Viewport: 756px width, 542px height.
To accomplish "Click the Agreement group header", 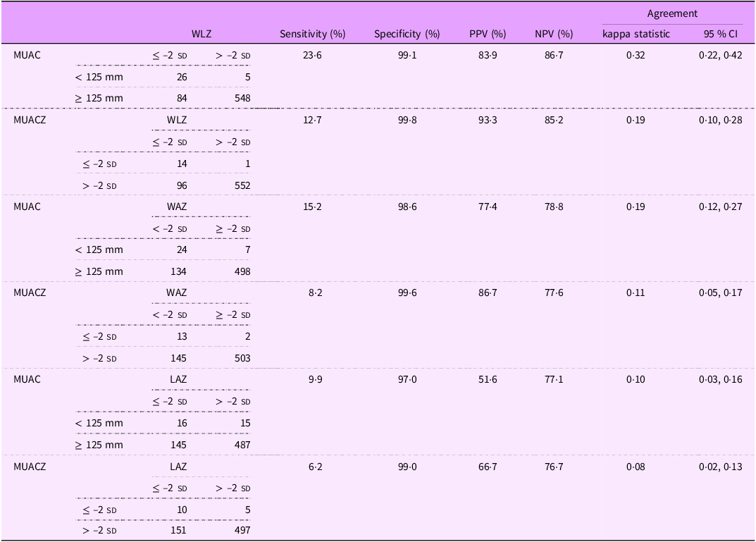I will (672, 13).
